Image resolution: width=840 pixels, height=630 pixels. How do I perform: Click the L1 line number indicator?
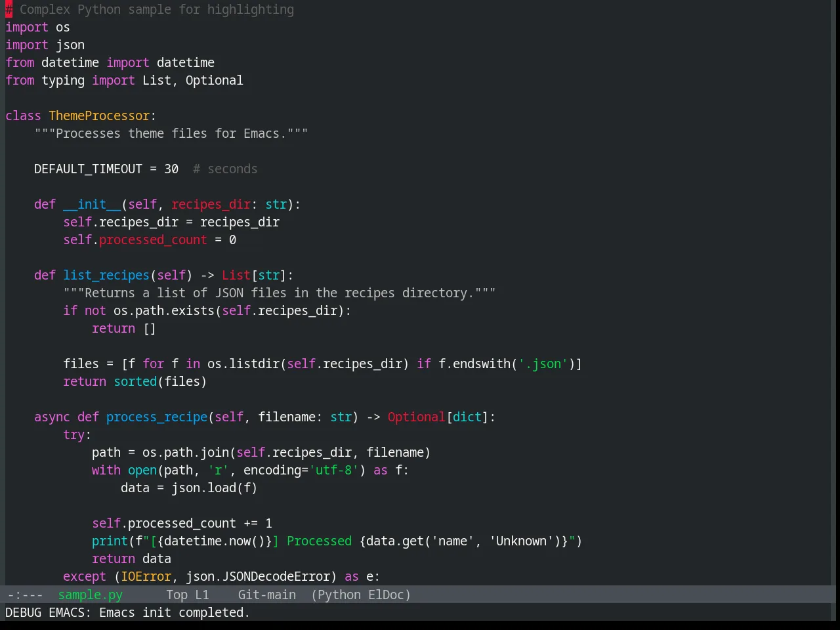point(202,595)
